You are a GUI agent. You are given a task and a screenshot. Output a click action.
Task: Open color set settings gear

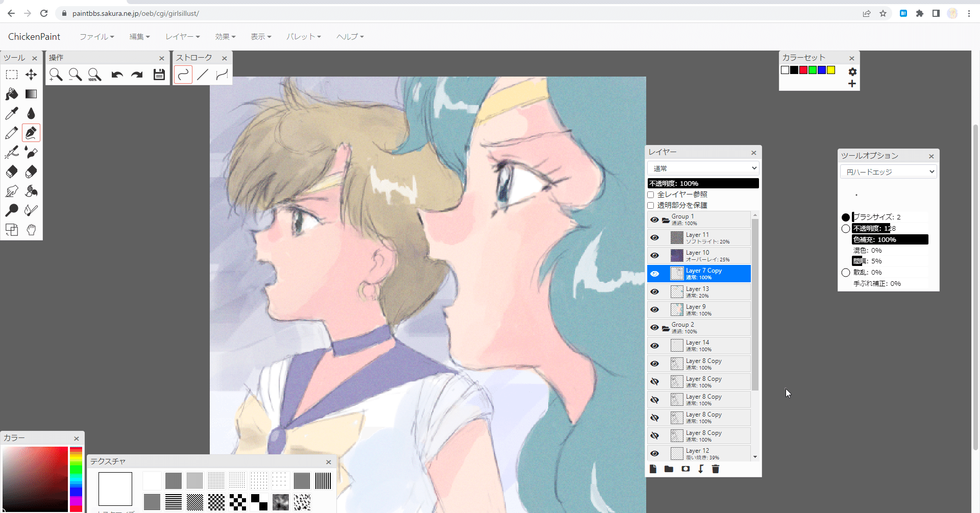pyautogui.click(x=852, y=72)
